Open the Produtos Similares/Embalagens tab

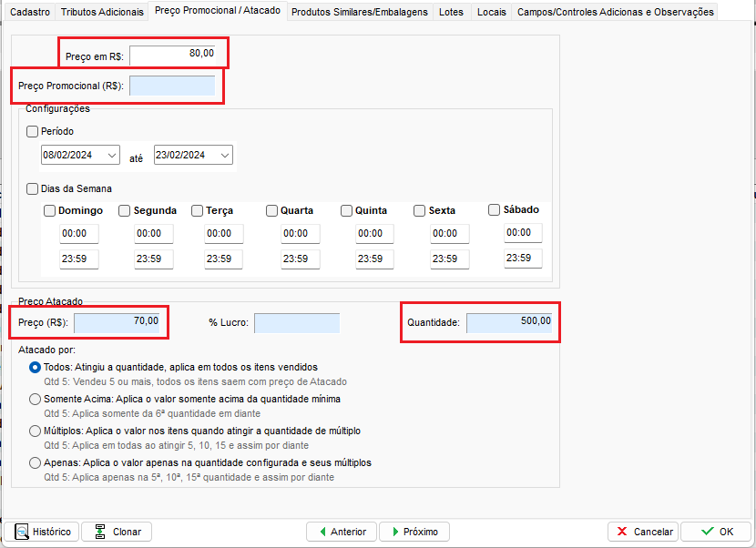tap(359, 12)
